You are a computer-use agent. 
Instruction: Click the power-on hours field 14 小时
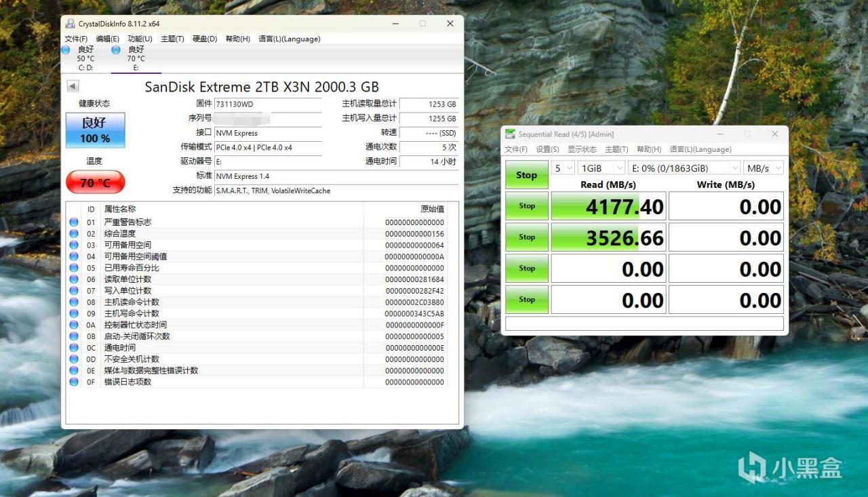tap(429, 161)
